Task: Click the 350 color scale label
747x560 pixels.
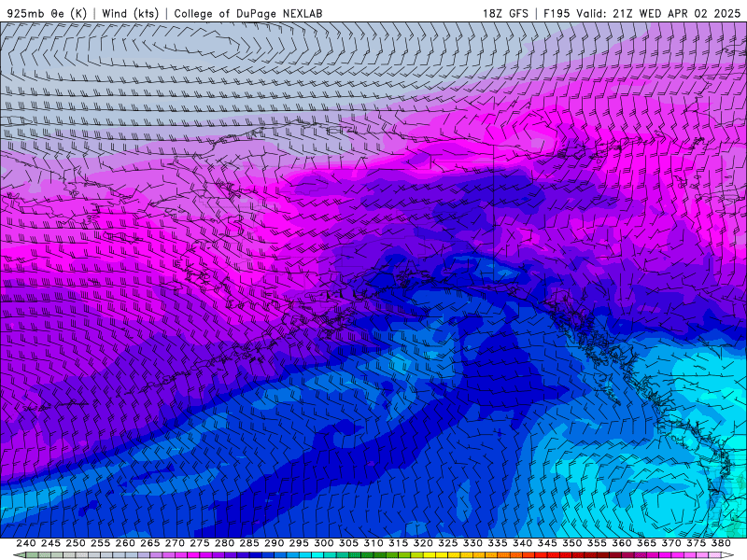Action: 571,543
